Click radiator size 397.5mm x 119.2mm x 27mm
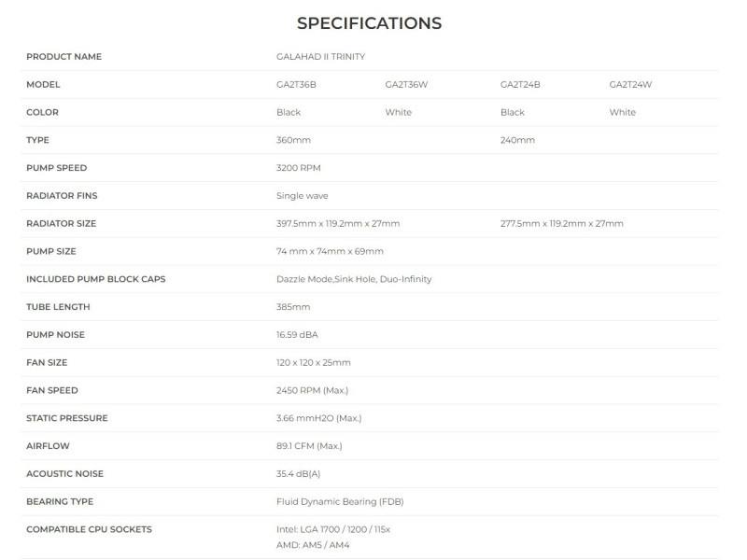The width and height of the screenshot is (747, 560). pos(338,224)
